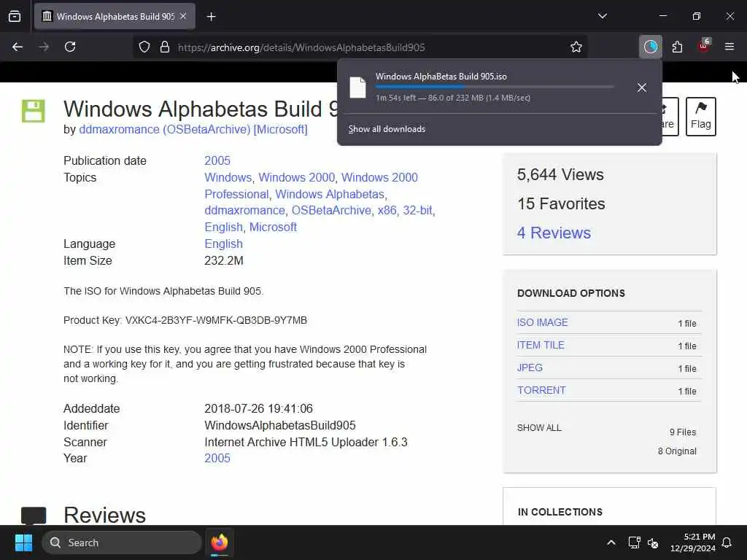Click the 232.2M item size value

click(224, 260)
